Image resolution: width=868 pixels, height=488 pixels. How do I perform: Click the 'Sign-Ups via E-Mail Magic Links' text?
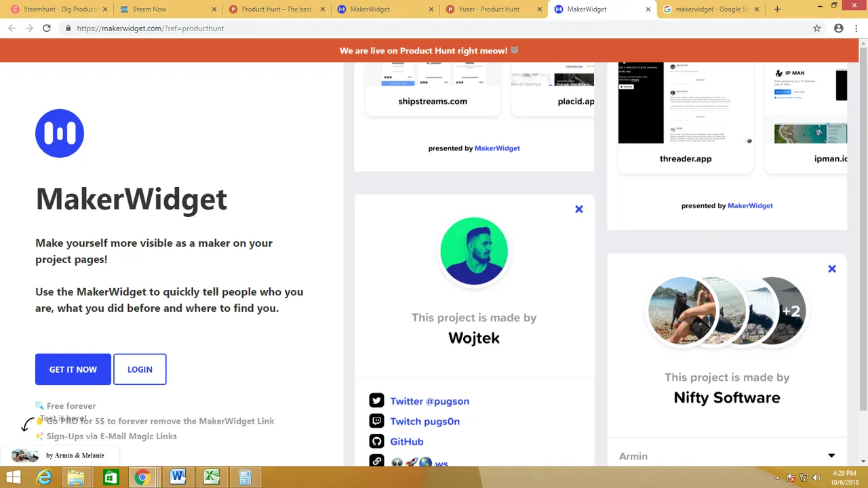111,436
